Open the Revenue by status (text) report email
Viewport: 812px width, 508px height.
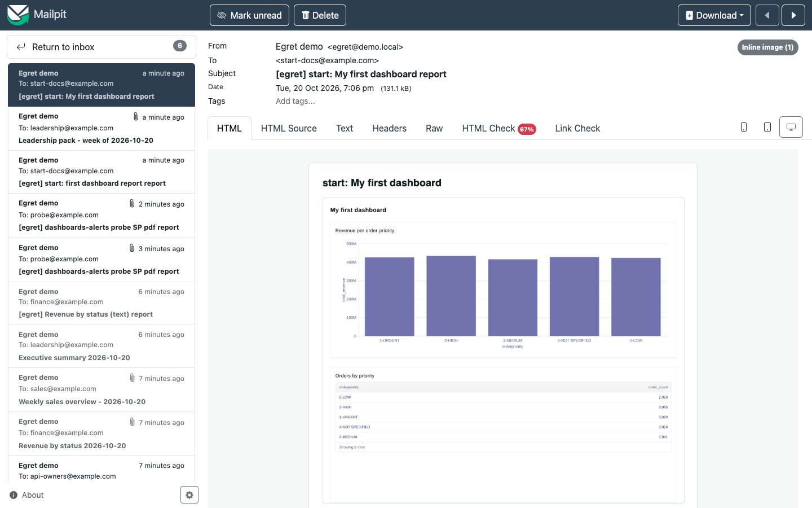point(101,303)
